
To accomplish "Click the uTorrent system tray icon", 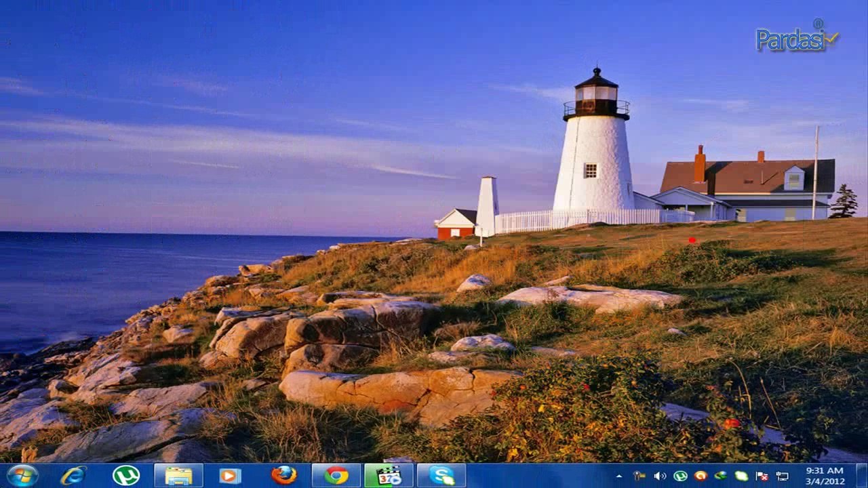I will 680,476.
